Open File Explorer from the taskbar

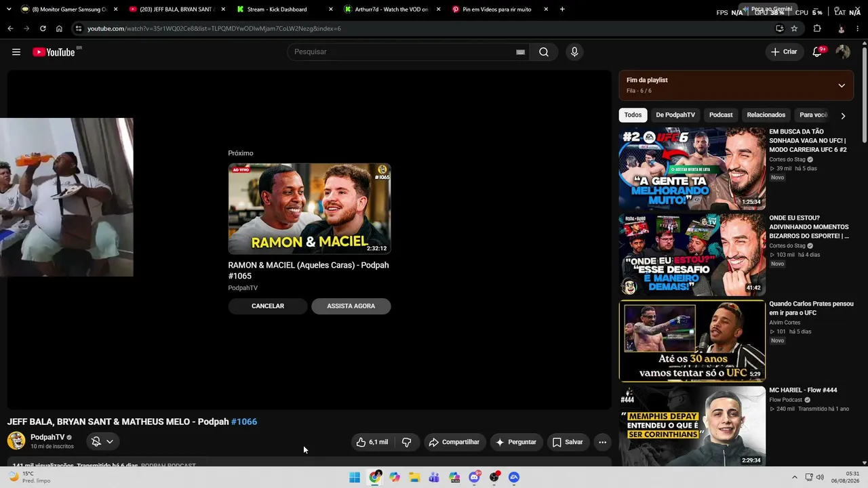click(414, 477)
